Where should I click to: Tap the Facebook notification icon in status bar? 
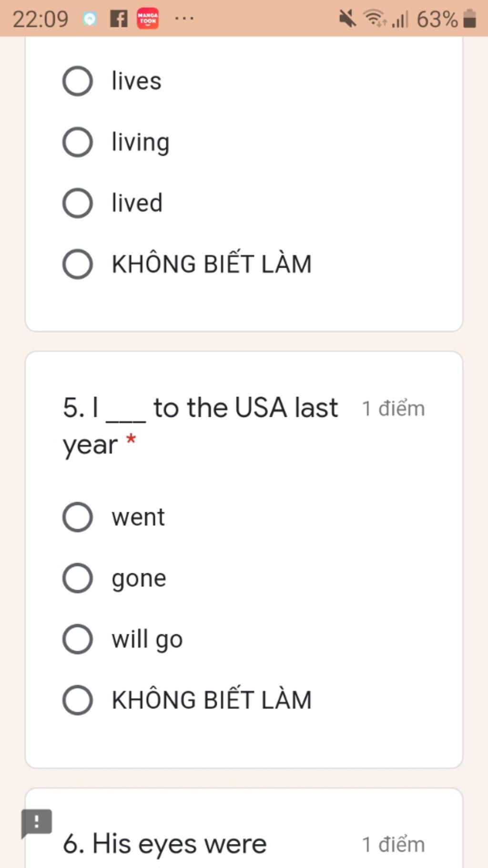pos(119,19)
